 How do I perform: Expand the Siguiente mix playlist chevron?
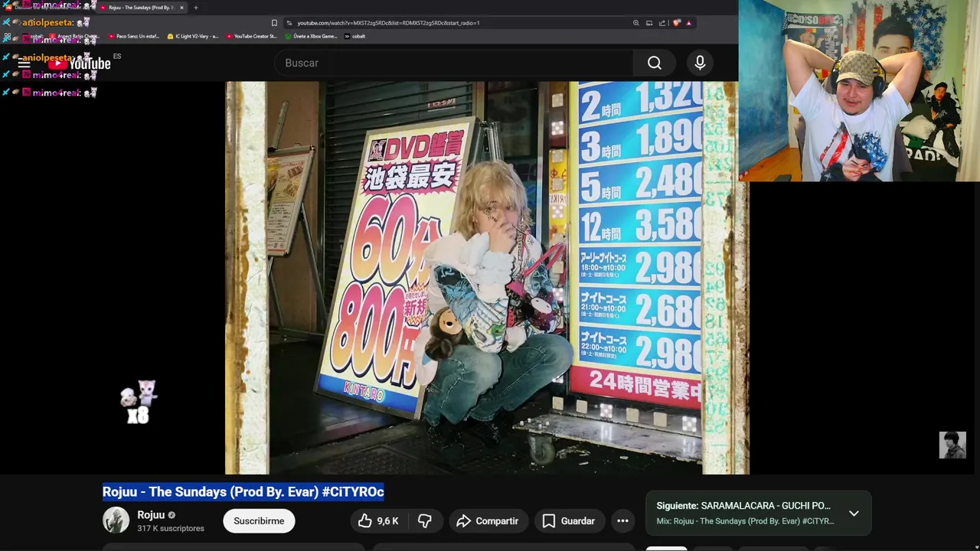854,514
